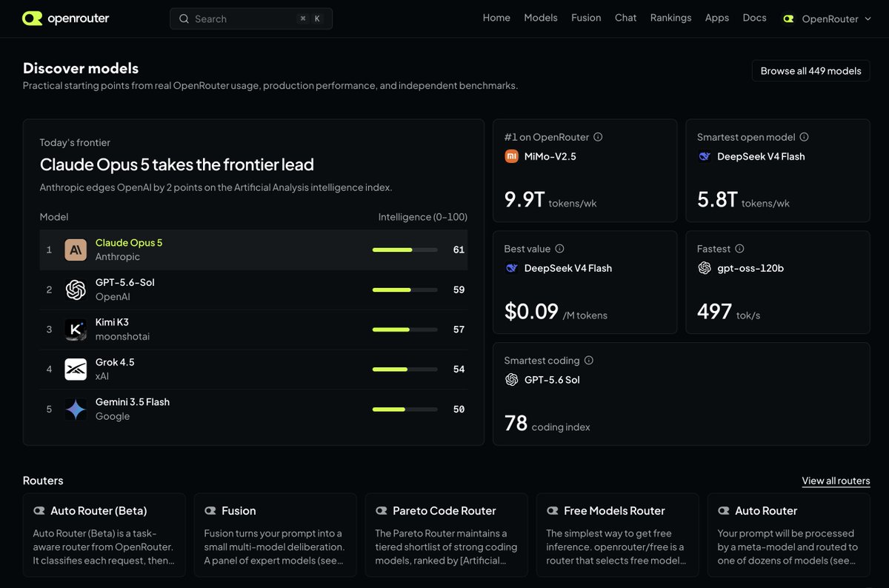Open the Models nav item
This screenshot has height=588, width=889.
point(541,18)
